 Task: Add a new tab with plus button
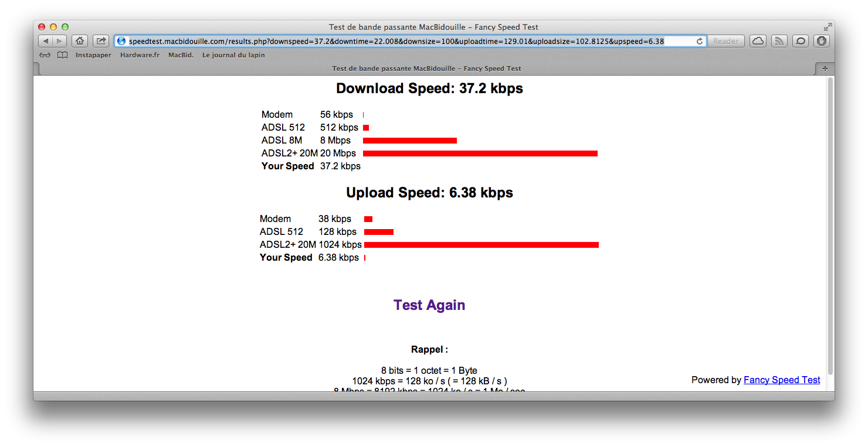825,69
